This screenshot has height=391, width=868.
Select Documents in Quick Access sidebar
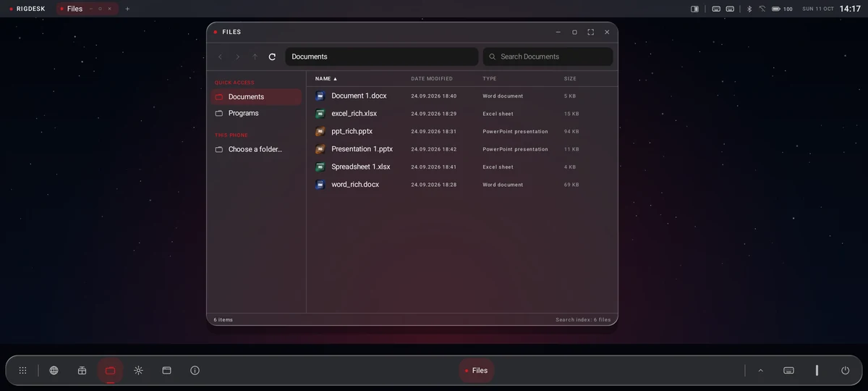click(256, 96)
